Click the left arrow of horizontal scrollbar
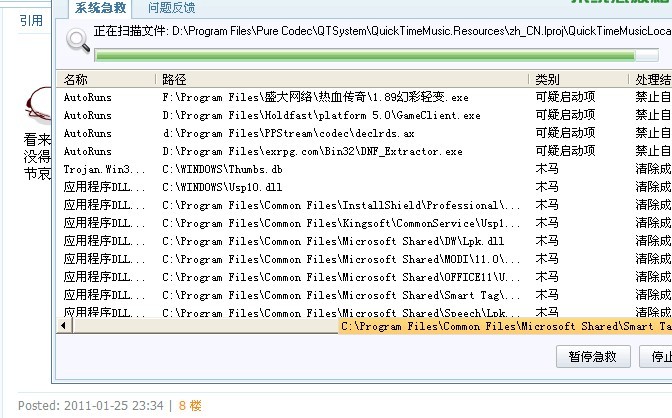Image resolution: width=672 pixels, height=418 pixels. [x=63, y=326]
